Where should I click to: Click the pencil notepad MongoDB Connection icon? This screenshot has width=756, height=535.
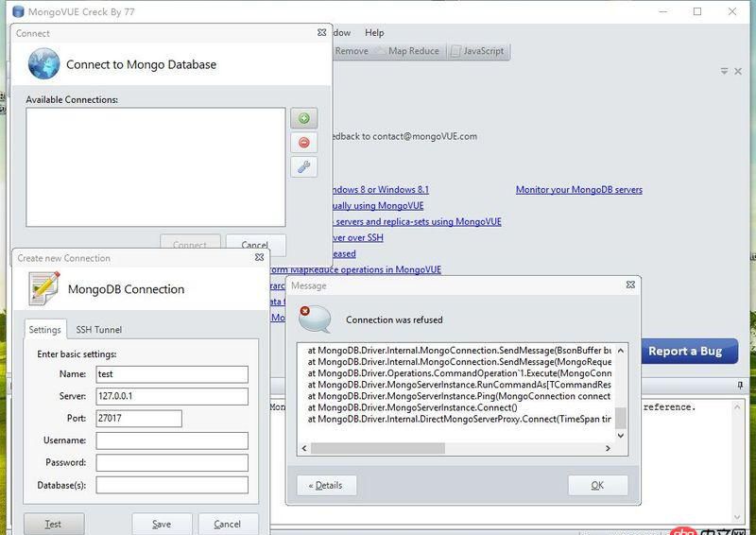[x=44, y=288]
